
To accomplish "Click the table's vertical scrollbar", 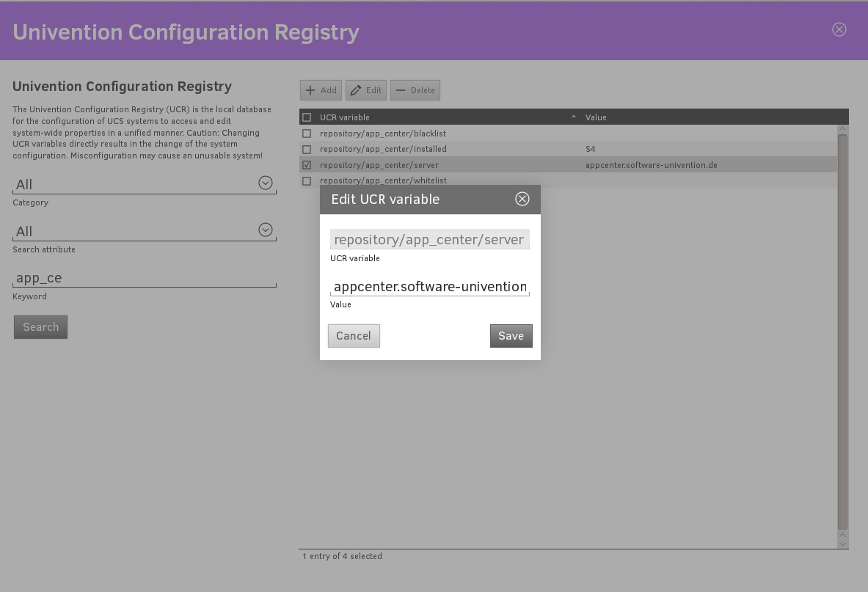I will [x=842, y=330].
